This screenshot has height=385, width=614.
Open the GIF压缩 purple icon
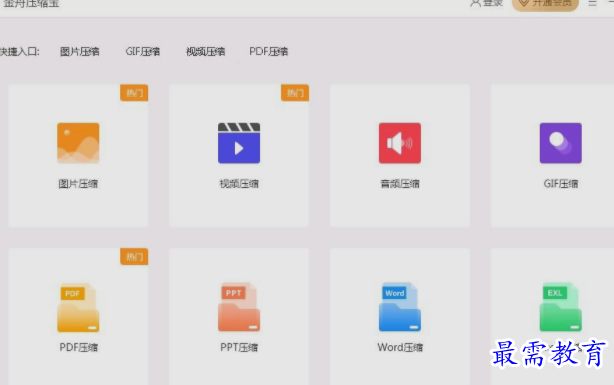pos(561,143)
